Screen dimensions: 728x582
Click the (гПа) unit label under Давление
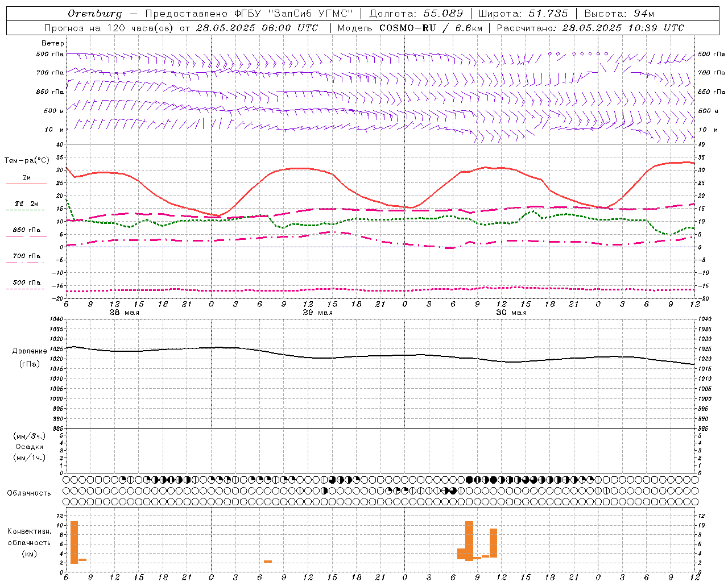coord(30,364)
